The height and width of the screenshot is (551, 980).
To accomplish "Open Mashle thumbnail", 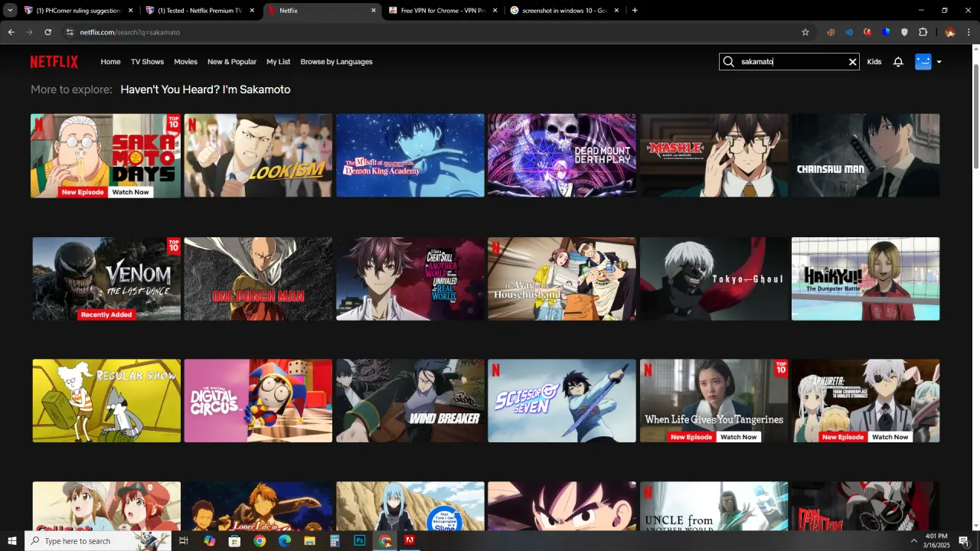I will [714, 155].
